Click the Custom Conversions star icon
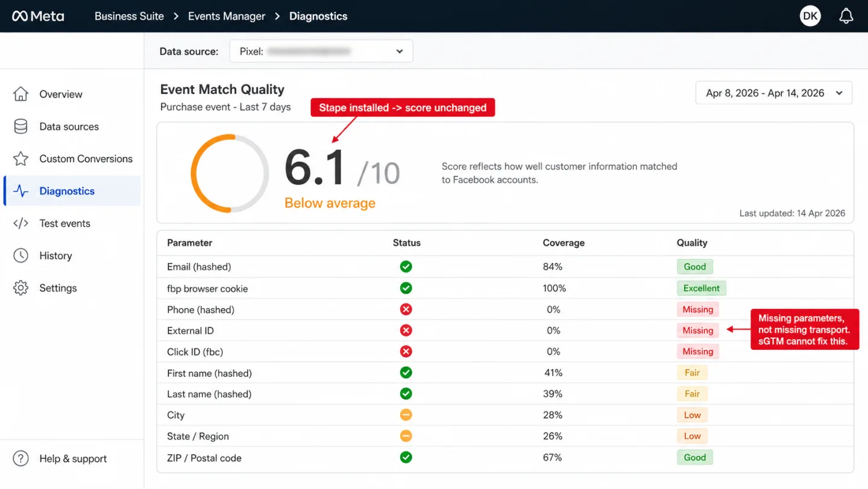868x489 pixels. (x=21, y=159)
